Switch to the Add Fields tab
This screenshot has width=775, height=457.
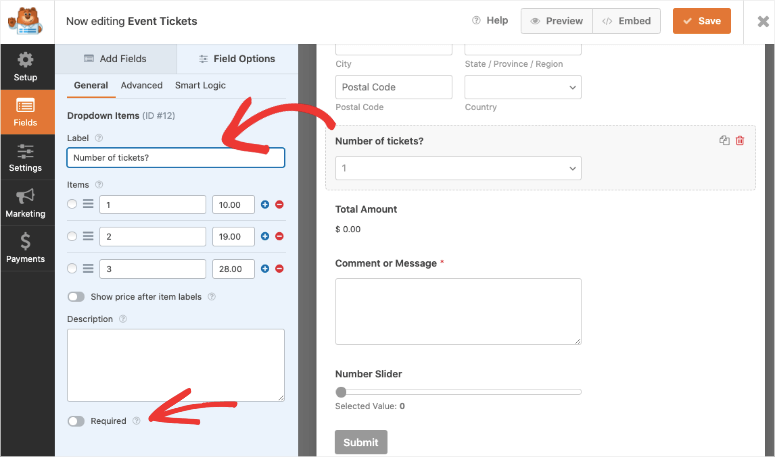click(115, 59)
